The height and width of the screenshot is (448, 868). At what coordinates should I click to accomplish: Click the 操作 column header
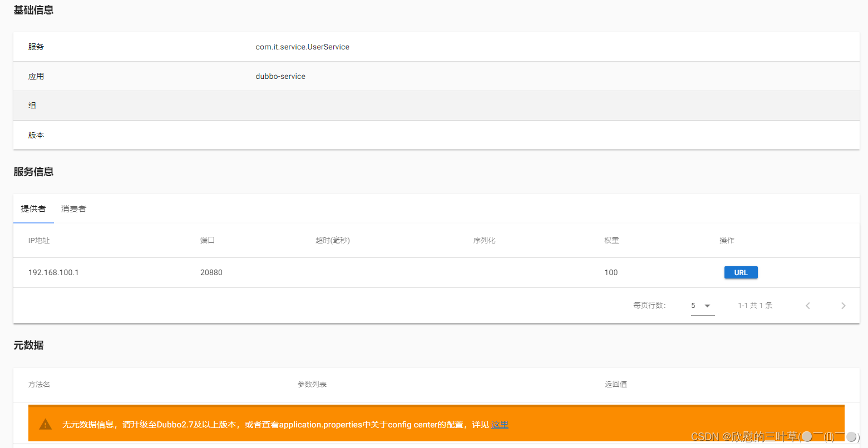pyautogui.click(x=727, y=240)
